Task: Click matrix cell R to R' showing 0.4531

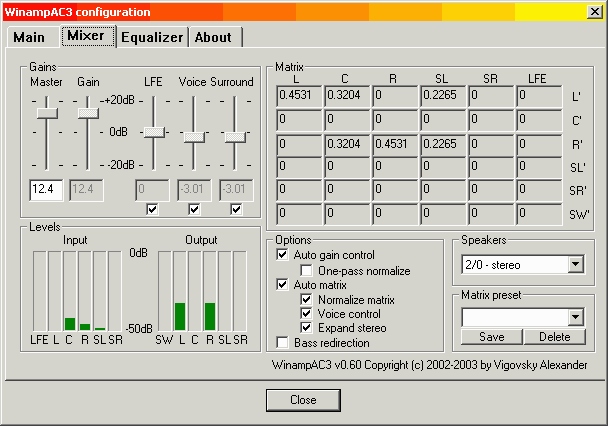Action: click(x=396, y=145)
